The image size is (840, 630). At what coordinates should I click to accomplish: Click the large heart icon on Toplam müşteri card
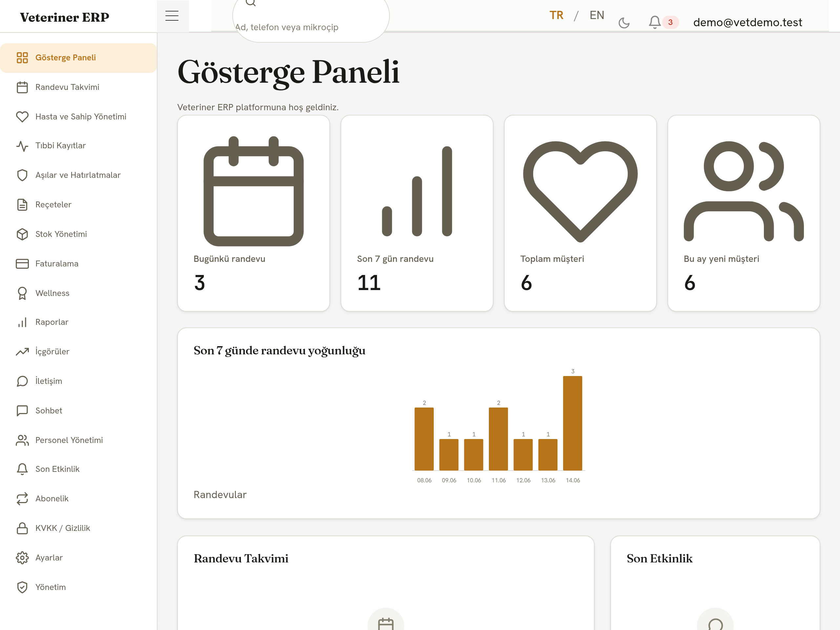[x=580, y=191]
